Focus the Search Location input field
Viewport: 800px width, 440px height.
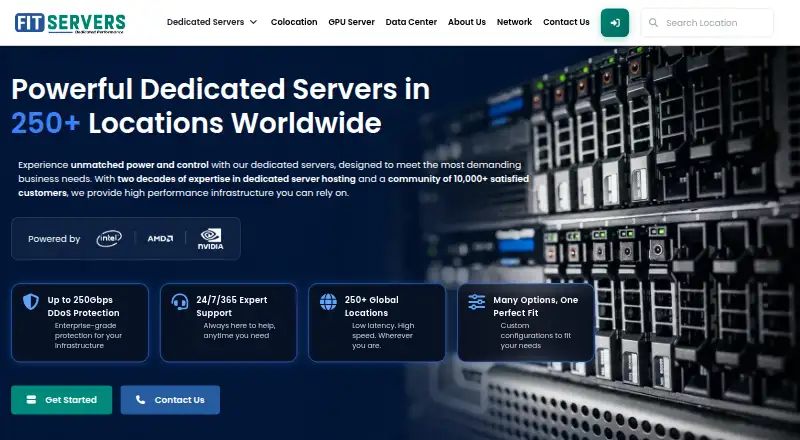click(707, 22)
